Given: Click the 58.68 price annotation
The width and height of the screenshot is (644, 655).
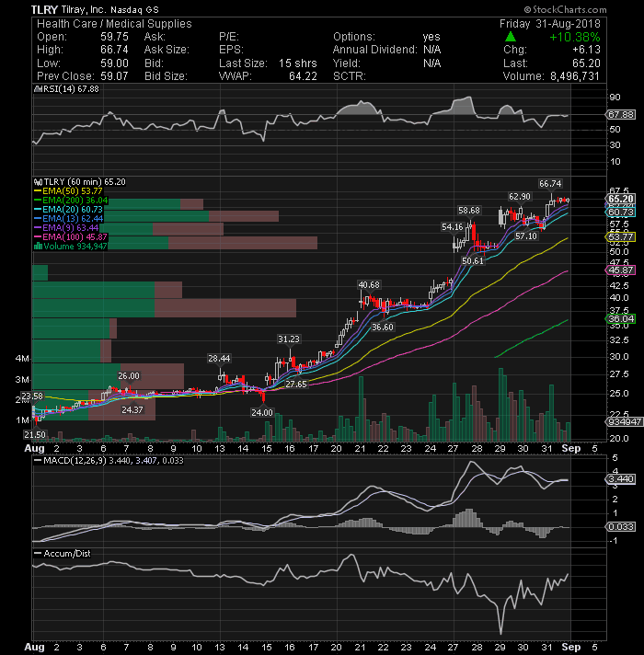Looking at the screenshot, I should tap(469, 211).
